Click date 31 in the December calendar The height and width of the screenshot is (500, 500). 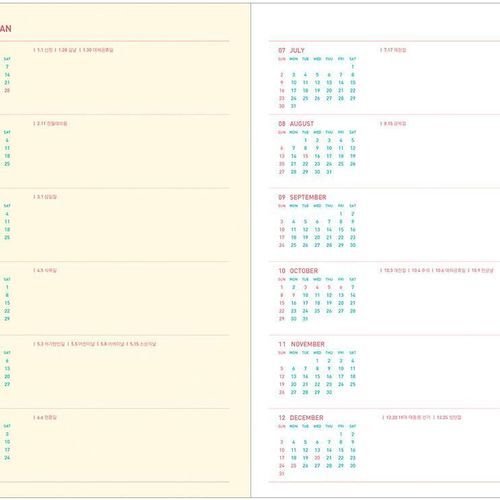click(282, 474)
